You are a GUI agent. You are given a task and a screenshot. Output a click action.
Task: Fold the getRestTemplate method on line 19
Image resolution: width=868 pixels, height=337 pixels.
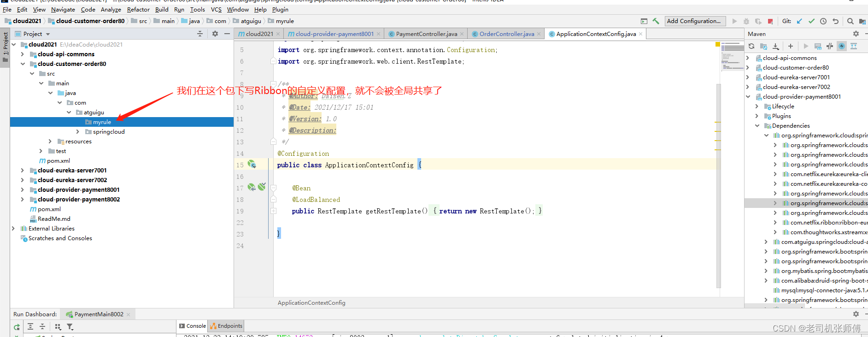tap(273, 211)
